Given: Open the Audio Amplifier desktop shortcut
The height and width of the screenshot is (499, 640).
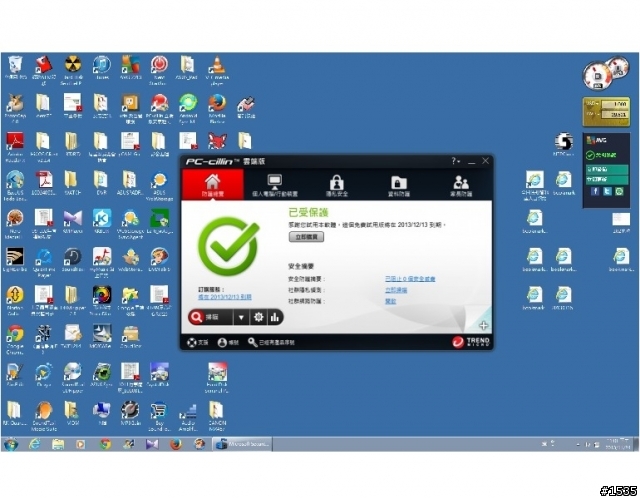Looking at the screenshot, I should [188, 416].
